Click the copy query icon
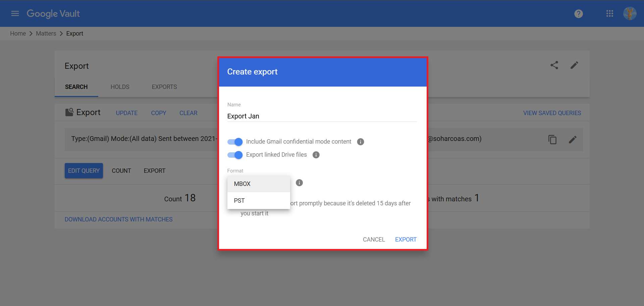Viewport: 644px width, 306px height. 552,139
